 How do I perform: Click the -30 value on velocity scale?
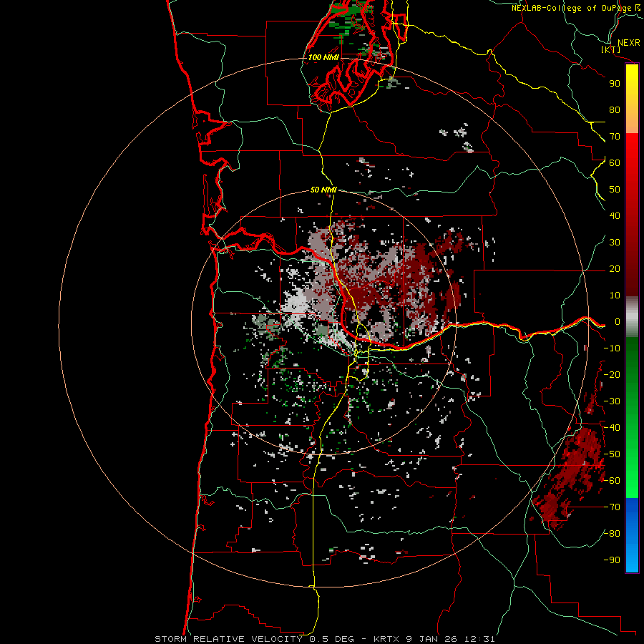612,401
